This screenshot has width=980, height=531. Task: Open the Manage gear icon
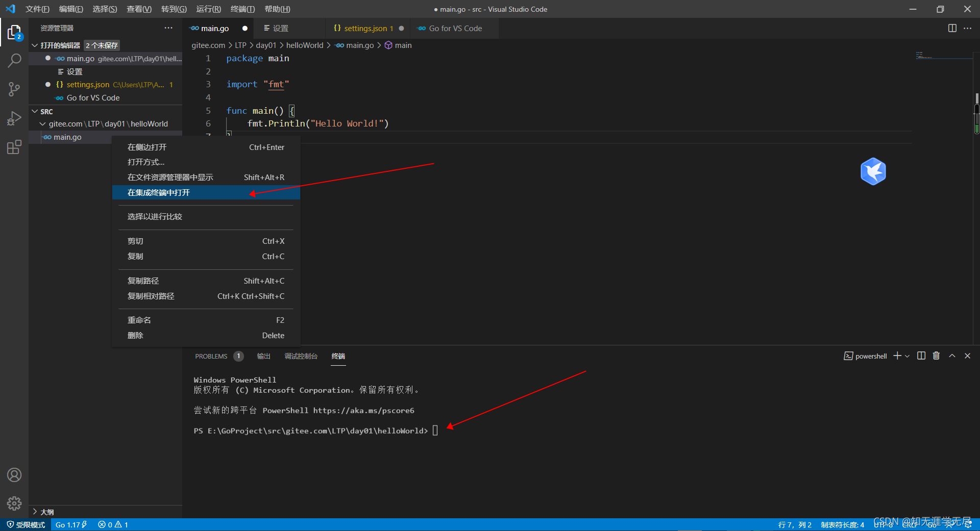click(x=14, y=503)
